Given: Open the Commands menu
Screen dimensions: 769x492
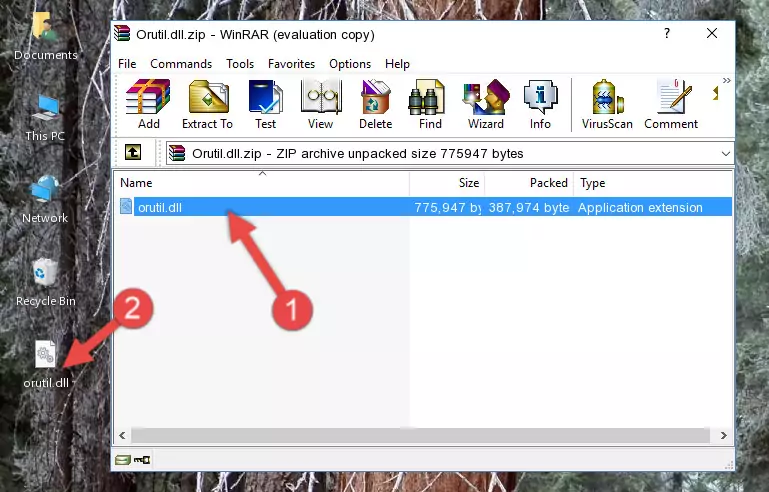Looking at the screenshot, I should pos(181,64).
